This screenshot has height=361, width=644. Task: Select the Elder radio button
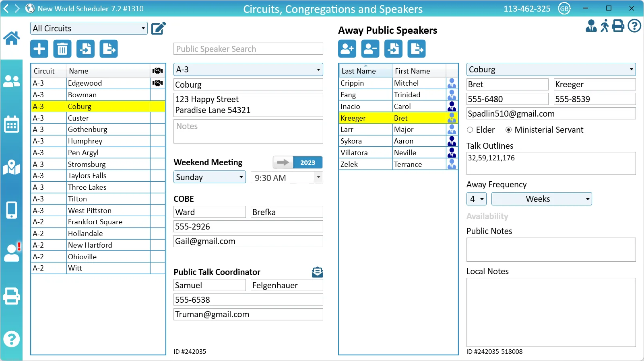pos(470,130)
